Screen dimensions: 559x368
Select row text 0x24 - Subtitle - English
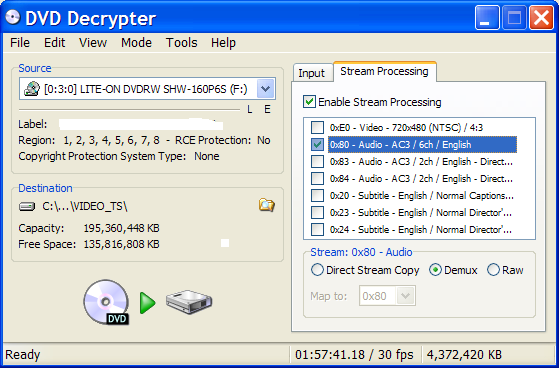tap(421, 230)
